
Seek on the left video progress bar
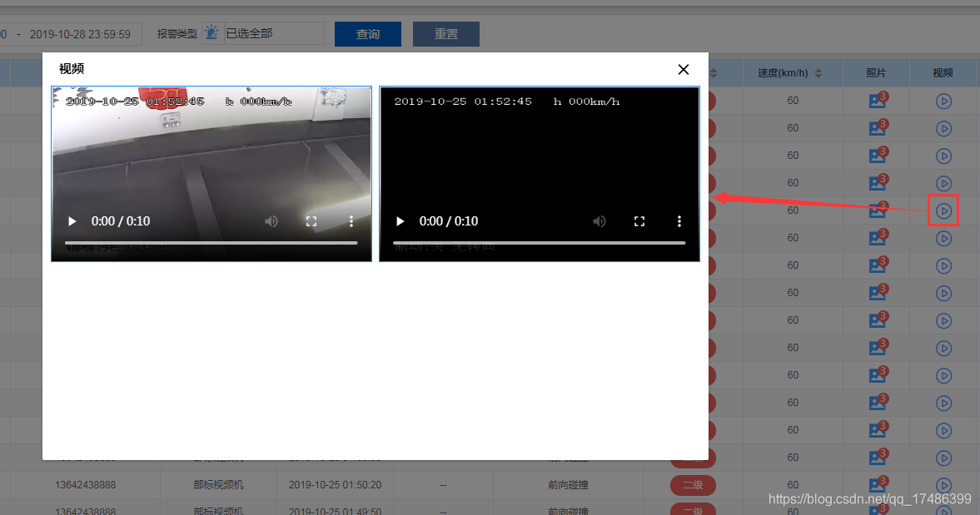coord(211,242)
